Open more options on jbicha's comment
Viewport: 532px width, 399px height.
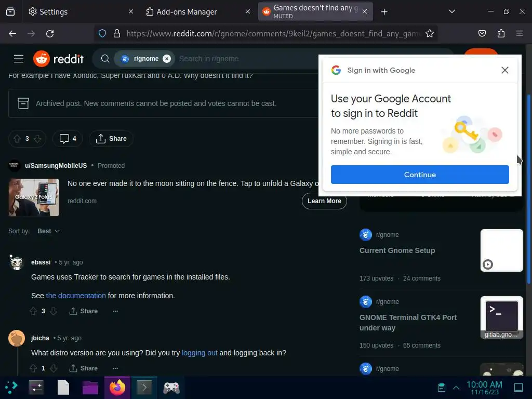tap(115, 368)
